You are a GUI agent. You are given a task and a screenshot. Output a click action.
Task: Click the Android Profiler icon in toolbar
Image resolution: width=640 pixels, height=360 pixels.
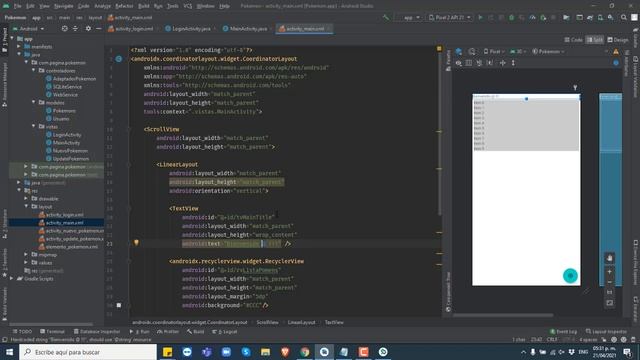click(x=533, y=18)
